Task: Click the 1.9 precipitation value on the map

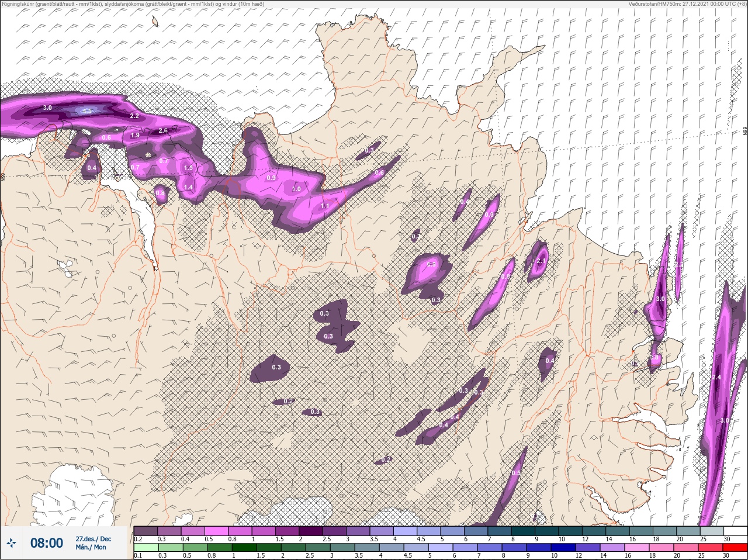Action: click(135, 135)
